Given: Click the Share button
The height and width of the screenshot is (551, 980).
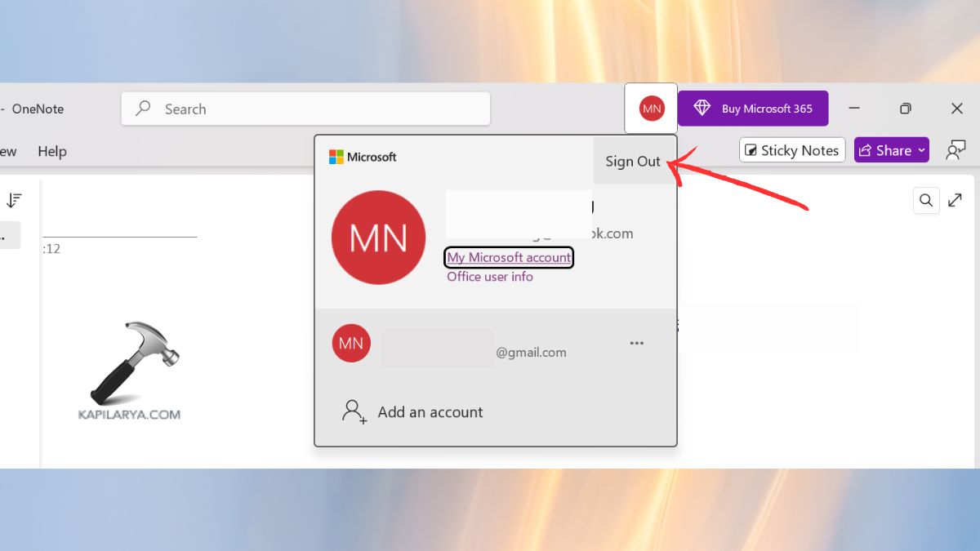Looking at the screenshot, I should coord(891,150).
